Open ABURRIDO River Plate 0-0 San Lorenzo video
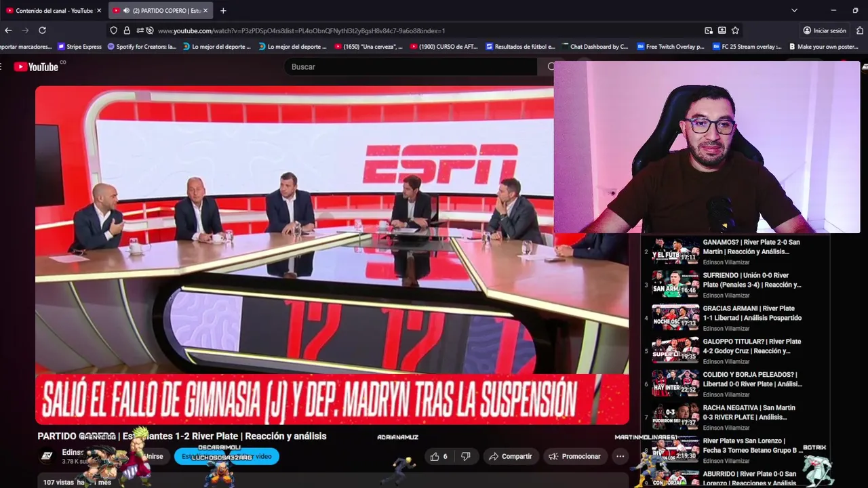The width and height of the screenshot is (868, 488). [x=749, y=479]
